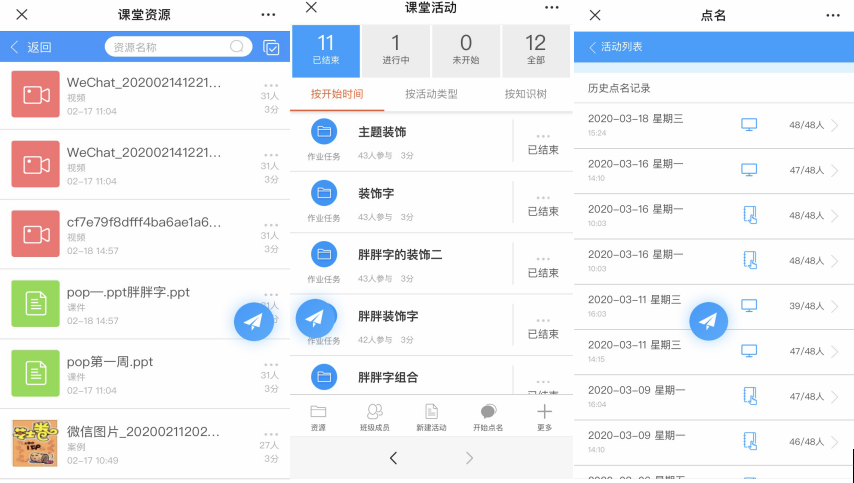Click the 资源名称 search field

click(170, 47)
